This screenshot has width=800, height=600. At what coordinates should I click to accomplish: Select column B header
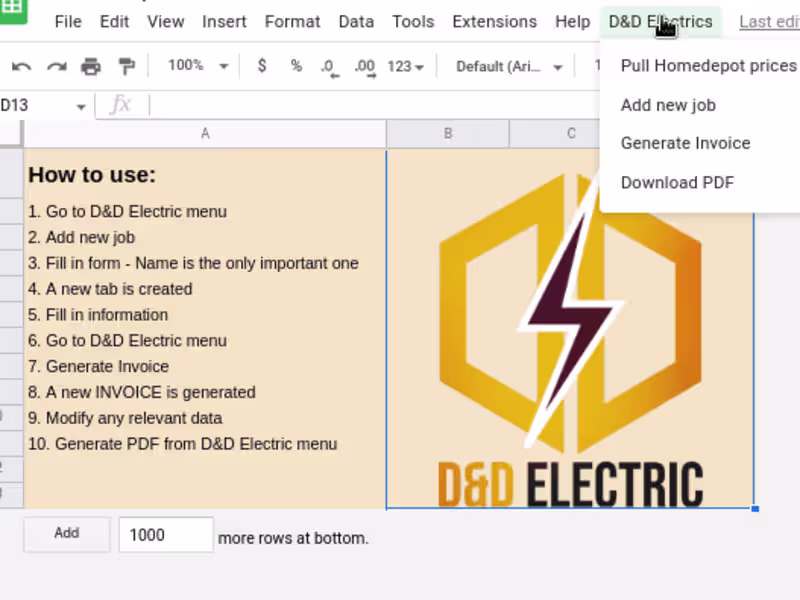[x=448, y=134]
